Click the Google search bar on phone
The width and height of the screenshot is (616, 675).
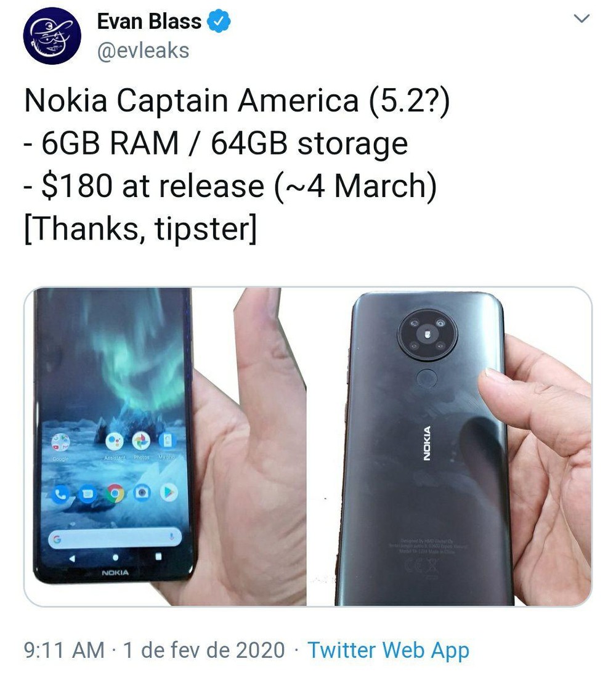[x=115, y=537]
